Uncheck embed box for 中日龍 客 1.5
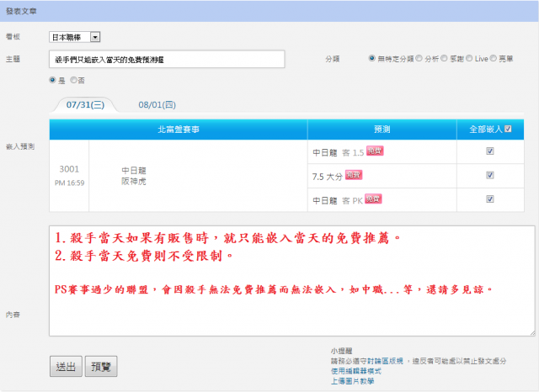Screen dimensions: 539x392 click(489, 151)
